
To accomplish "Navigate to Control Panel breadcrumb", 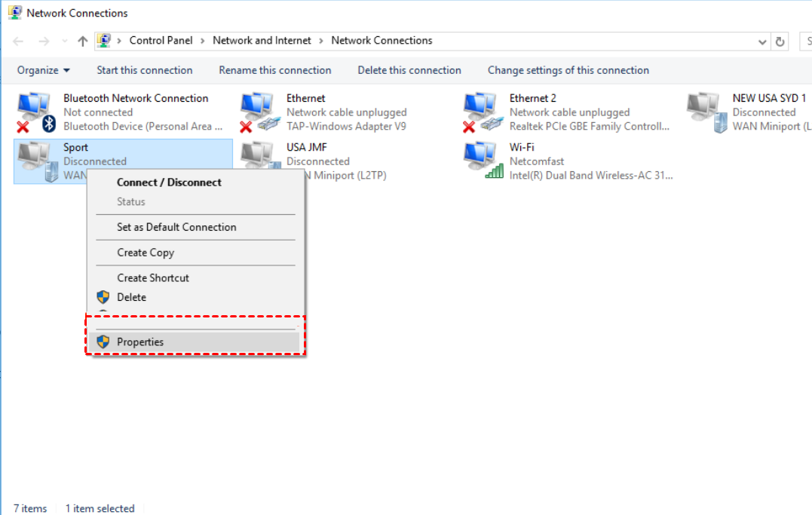I will tap(161, 41).
